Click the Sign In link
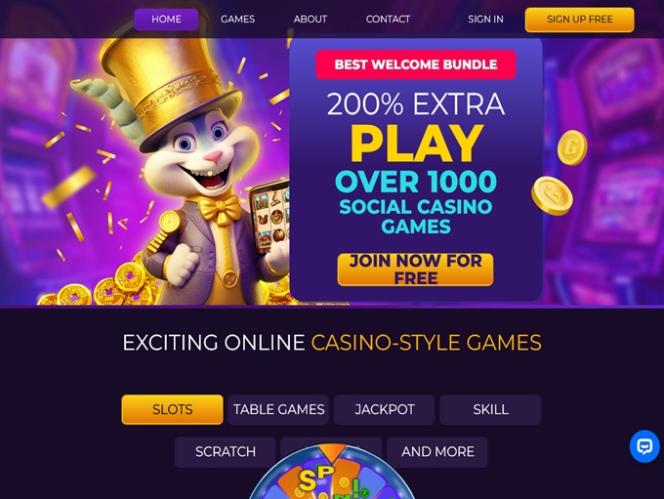Screen dimensions: 664x499 pos(486,19)
